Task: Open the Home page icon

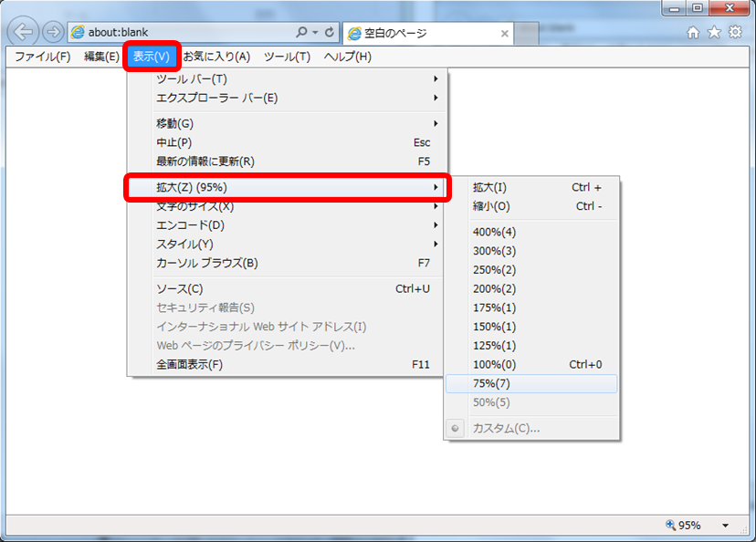Action: [693, 32]
